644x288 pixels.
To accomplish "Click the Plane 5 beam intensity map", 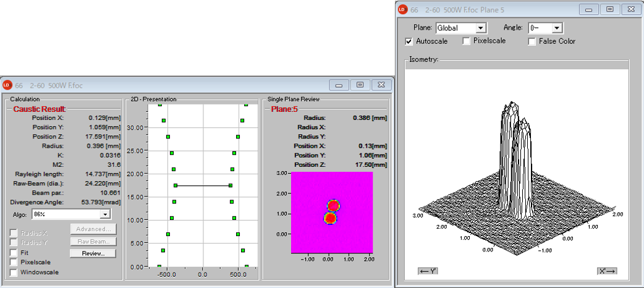I will [332, 212].
